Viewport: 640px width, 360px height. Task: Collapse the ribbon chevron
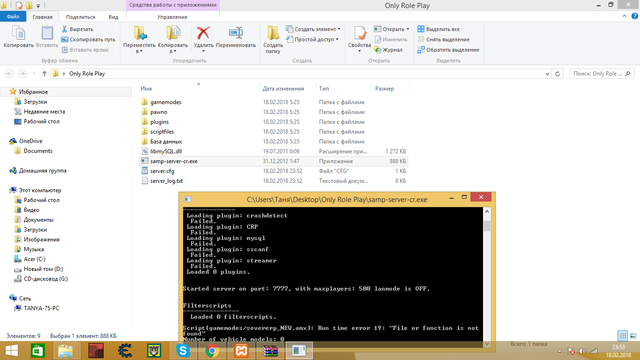coord(624,16)
